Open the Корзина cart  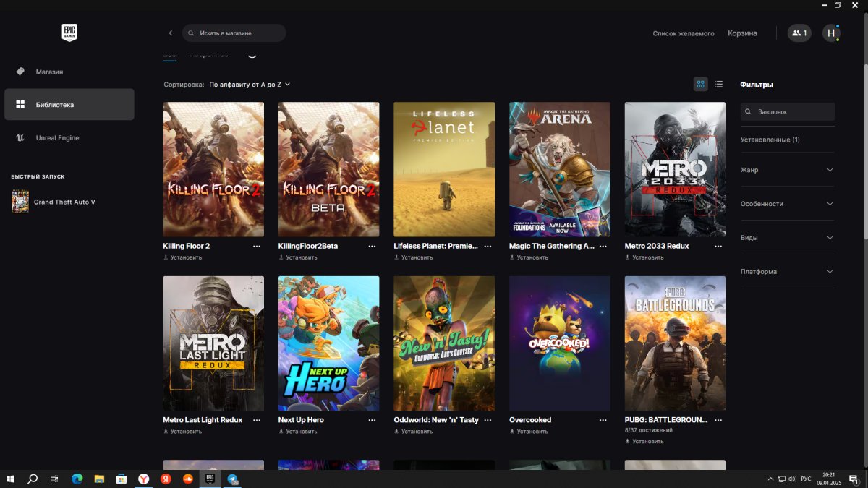pyautogui.click(x=742, y=33)
